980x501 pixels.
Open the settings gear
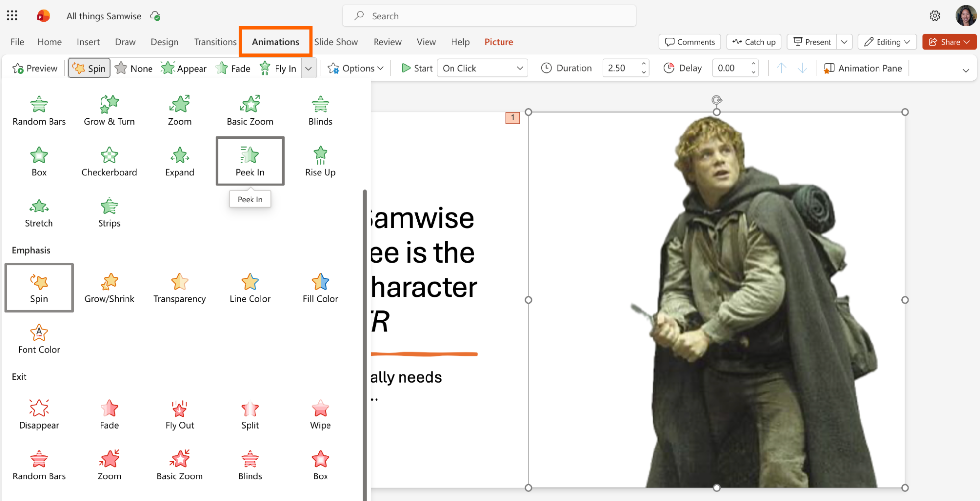click(935, 16)
